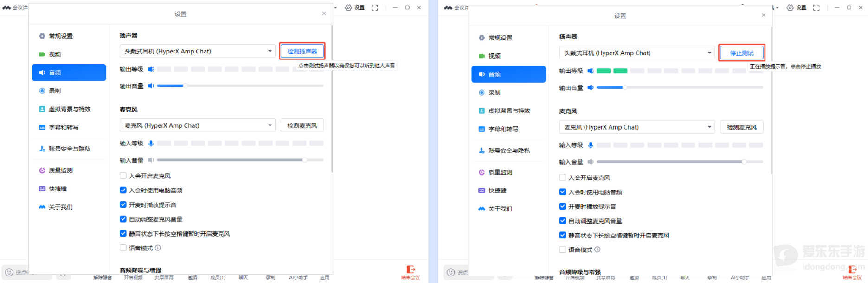
Task: Uncheck 入会时使用电脑音频 in left dialog
Action: pos(123,190)
